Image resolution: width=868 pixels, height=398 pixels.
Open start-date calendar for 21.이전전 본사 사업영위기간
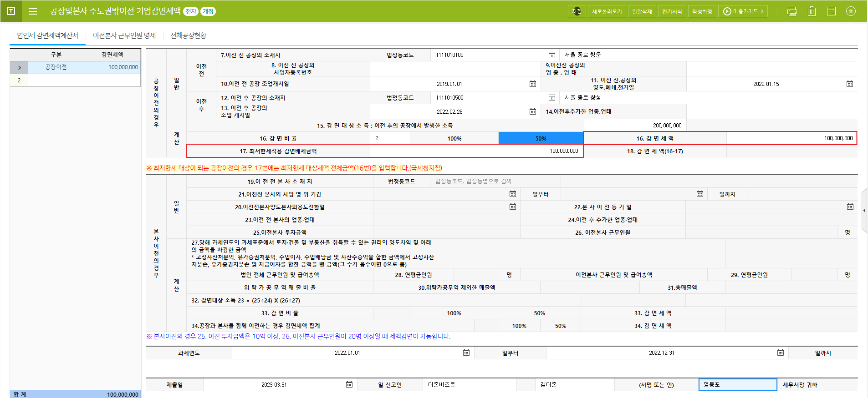512,194
